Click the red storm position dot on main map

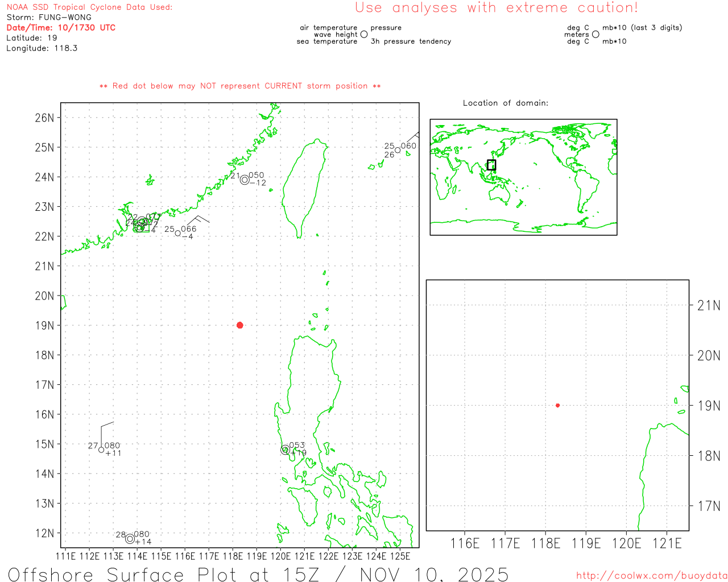point(240,325)
